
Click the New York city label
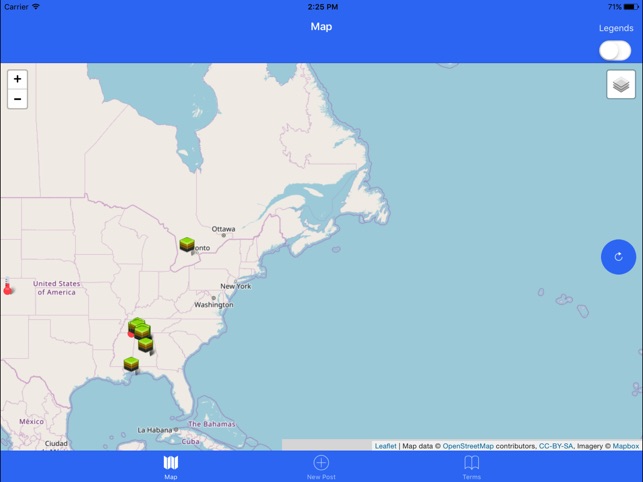tap(235, 286)
